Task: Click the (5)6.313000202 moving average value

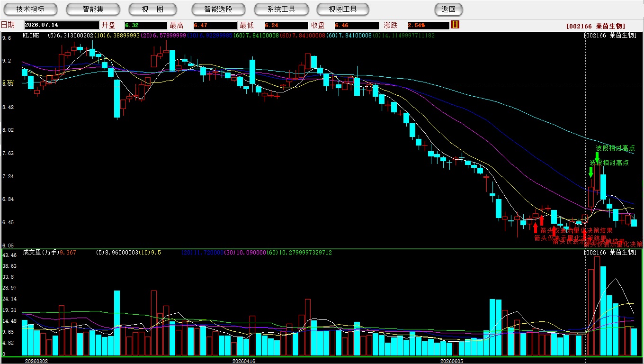Action: coord(71,36)
